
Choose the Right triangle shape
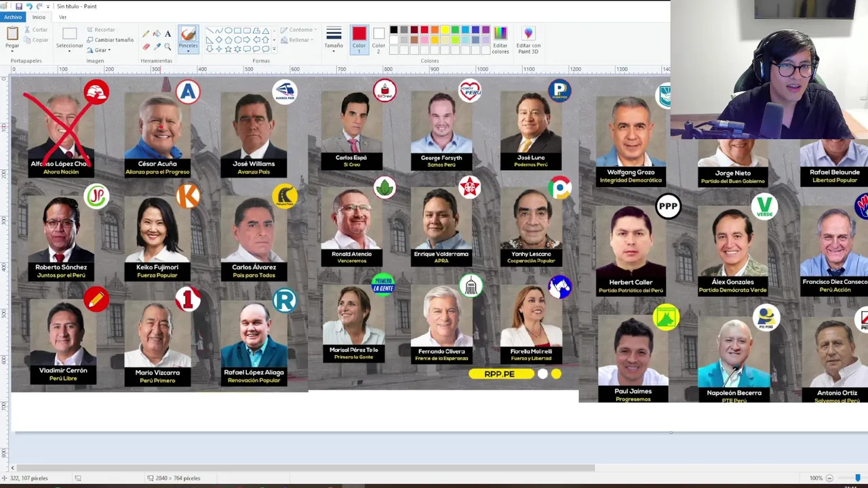pyautogui.click(x=210, y=39)
